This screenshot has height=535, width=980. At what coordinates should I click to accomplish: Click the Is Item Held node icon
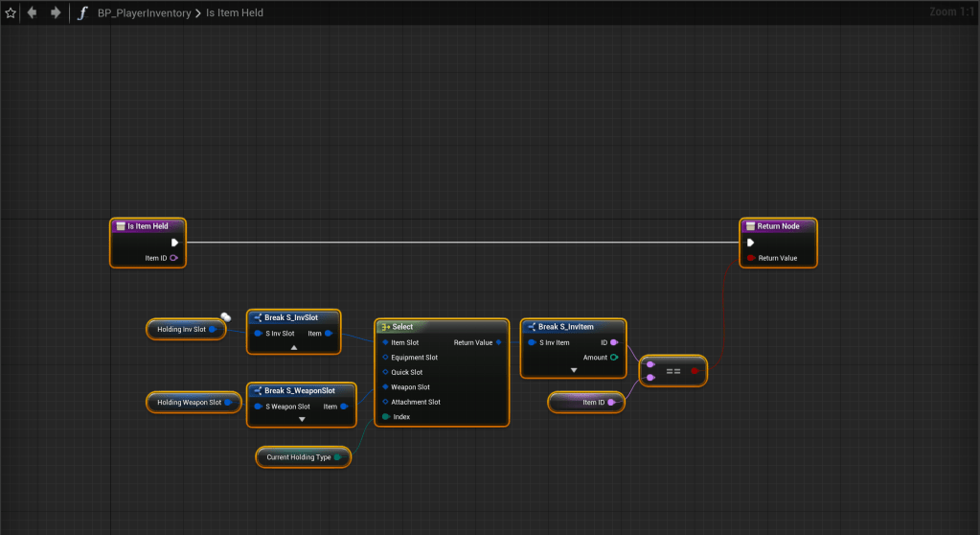coord(120,226)
